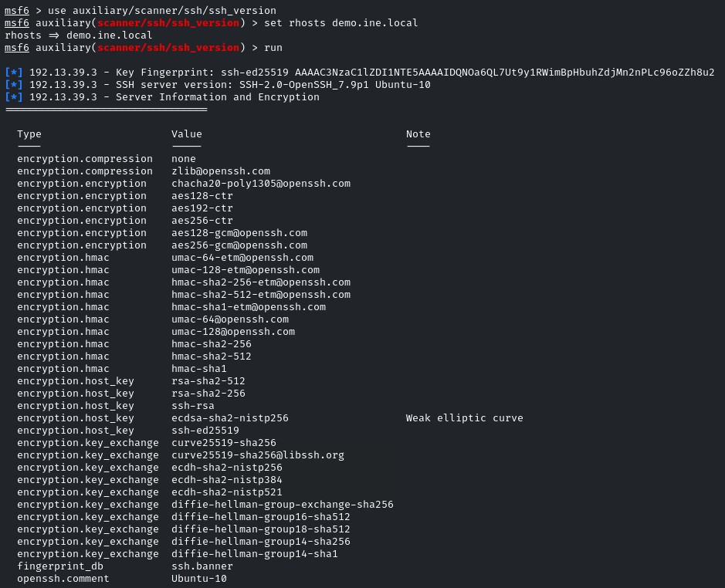The height and width of the screenshot is (588, 725).
Task: Click the 'run' command text
Action: pyautogui.click(x=273, y=48)
